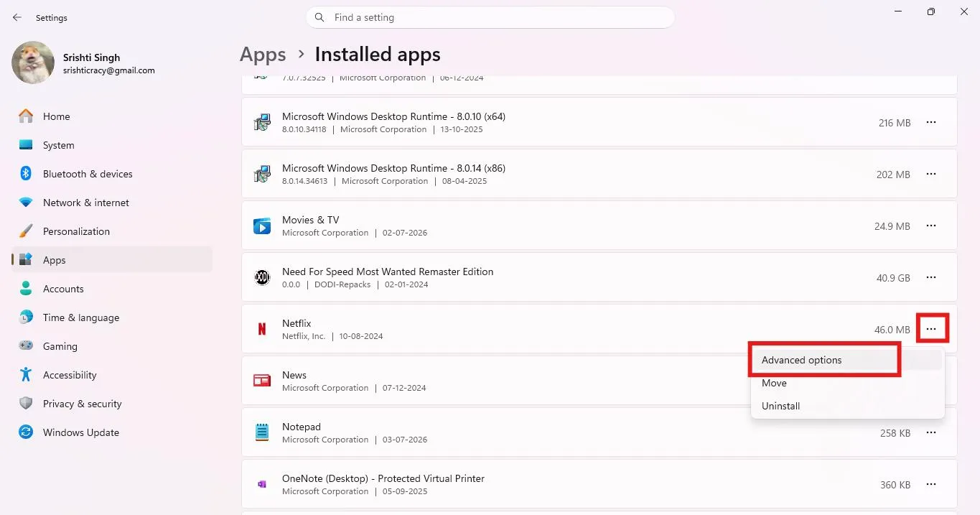Click the Find a setting search box
Image resolution: width=980 pixels, height=515 pixels.
(490, 17)
